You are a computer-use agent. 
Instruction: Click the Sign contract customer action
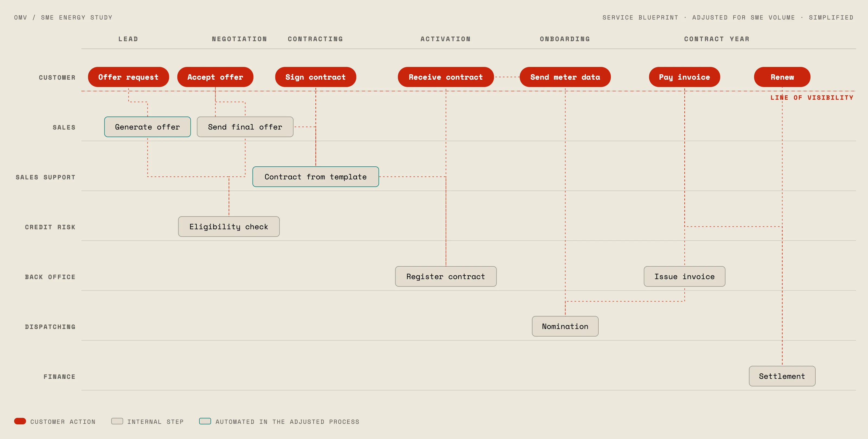(x=316, y=77)
